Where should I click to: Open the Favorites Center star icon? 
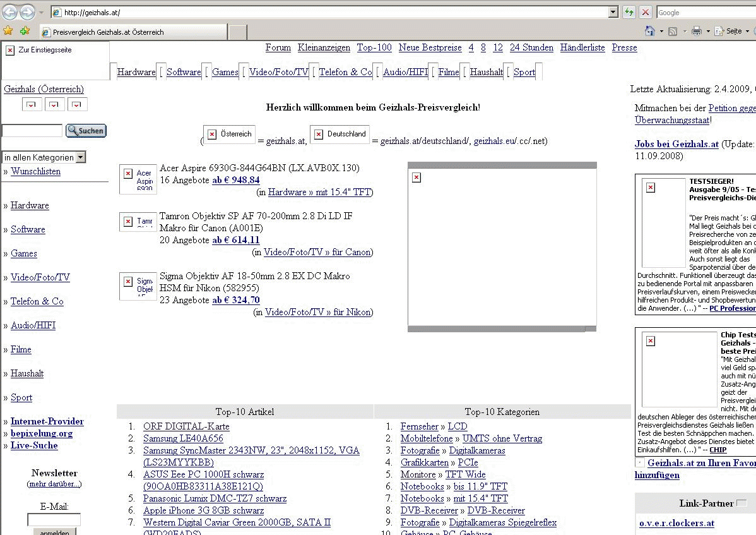(8, 31)
